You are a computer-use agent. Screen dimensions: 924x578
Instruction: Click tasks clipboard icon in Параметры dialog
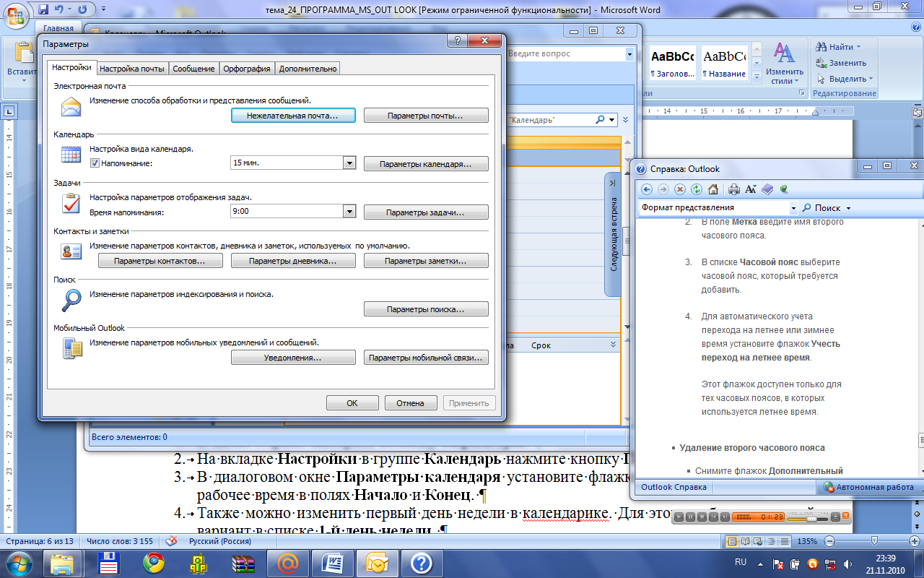tap(71, 203)
